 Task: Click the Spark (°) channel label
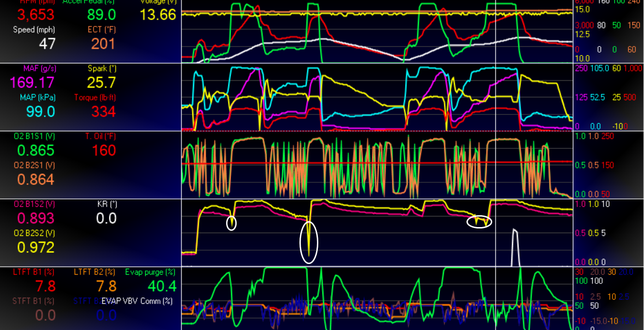[x=102, y=68]
